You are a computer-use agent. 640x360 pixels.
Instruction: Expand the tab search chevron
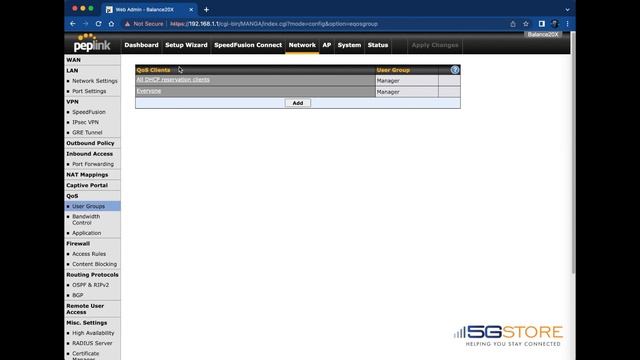(567, 9)
